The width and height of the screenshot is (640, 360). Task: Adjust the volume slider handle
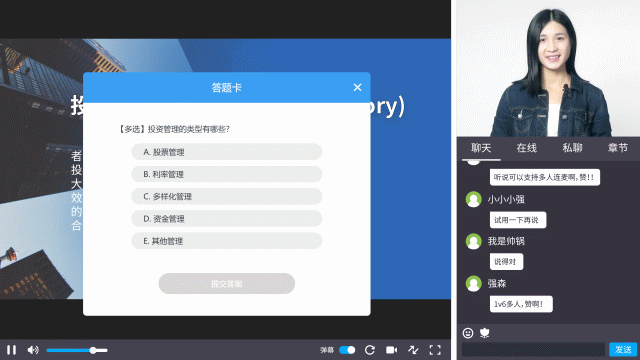point(93,350)
